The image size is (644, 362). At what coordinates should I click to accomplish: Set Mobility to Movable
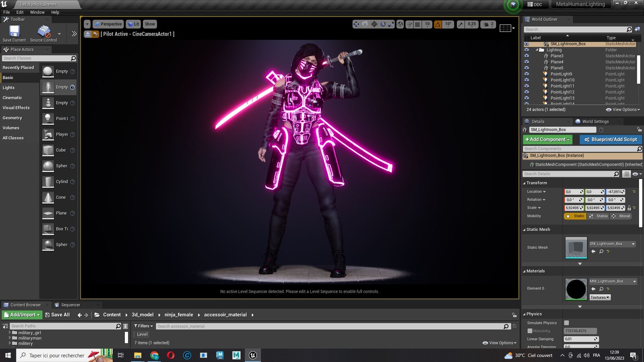pos(621,216)
